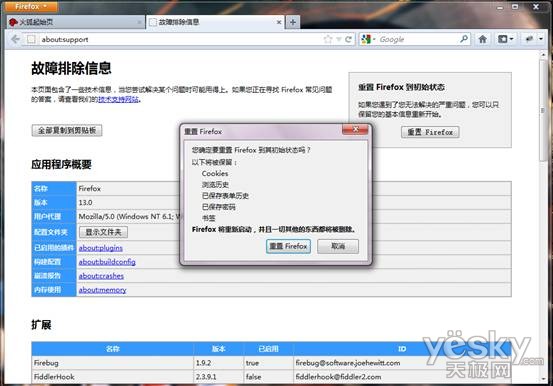Open the 技术支持网站 link

click(118, 99)
